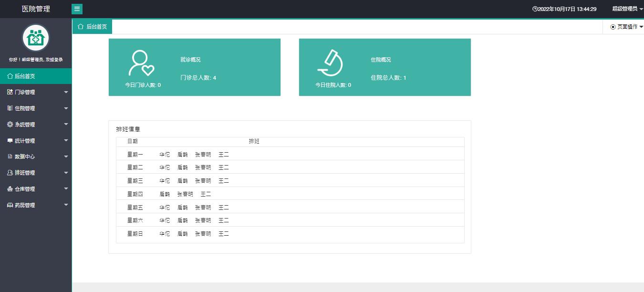Open 后台首页 in the sidebar
The height and width of the screenshot is (292, 644).
(36, 76)
